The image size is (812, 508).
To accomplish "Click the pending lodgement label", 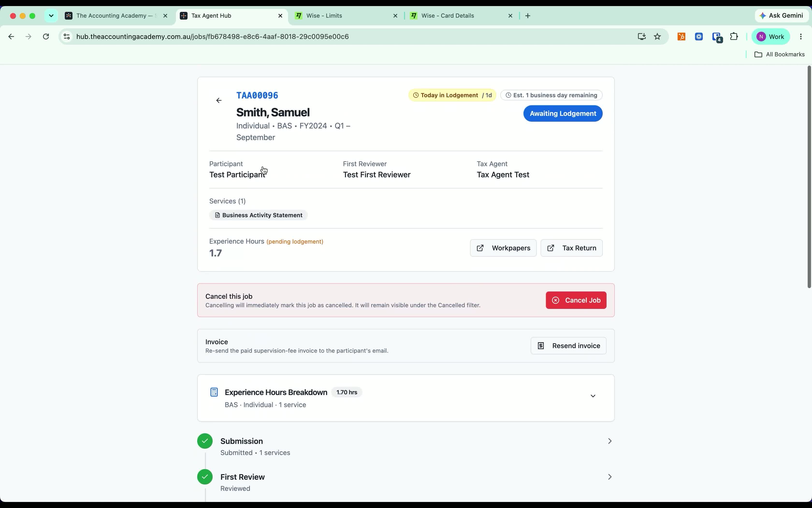I will click(x=295, y=242).
